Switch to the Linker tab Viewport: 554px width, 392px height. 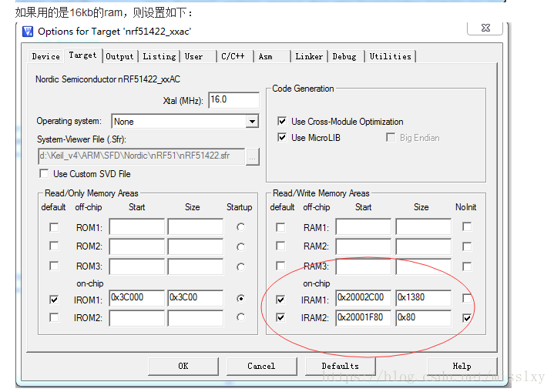tap(309, 56)
